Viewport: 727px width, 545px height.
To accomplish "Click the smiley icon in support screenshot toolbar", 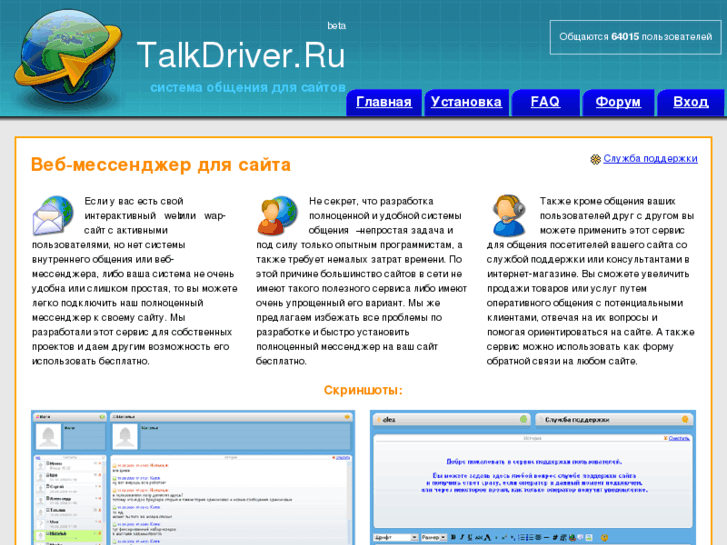I will pyautogui.click(x=604, y=538).
